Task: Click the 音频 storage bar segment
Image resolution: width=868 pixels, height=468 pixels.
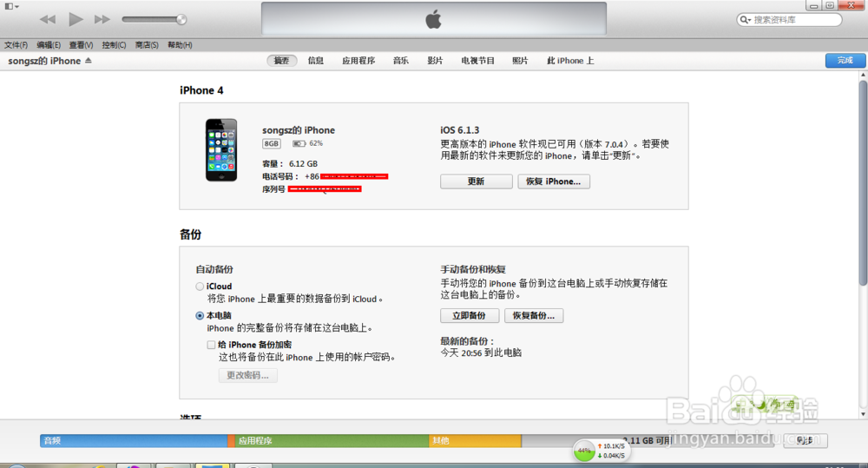Action: point(134,441)
